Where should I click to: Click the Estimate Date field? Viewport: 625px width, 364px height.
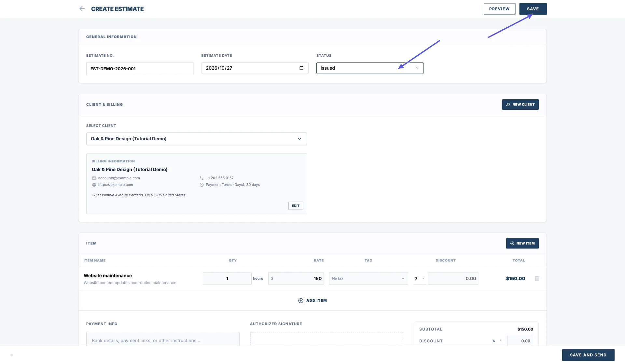coord(255,68)
